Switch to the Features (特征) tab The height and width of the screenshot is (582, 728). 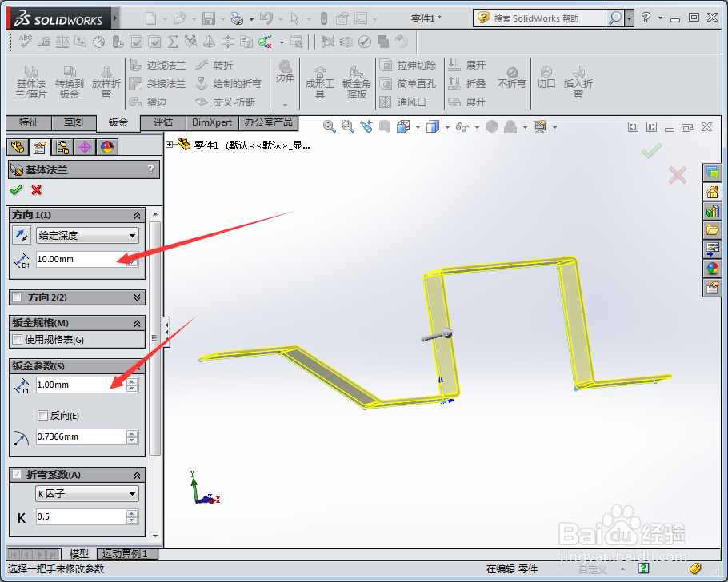point(29,122)
